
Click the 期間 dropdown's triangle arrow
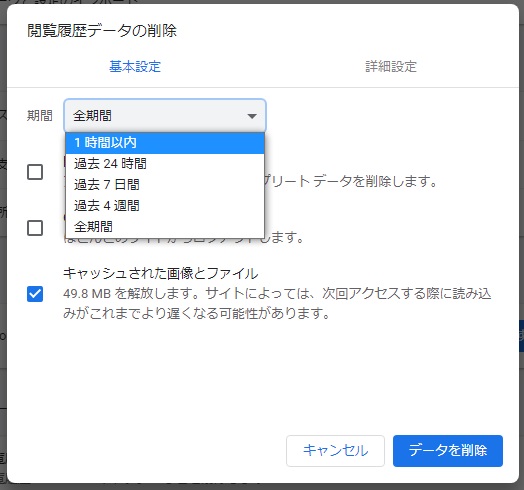[252, 116]
